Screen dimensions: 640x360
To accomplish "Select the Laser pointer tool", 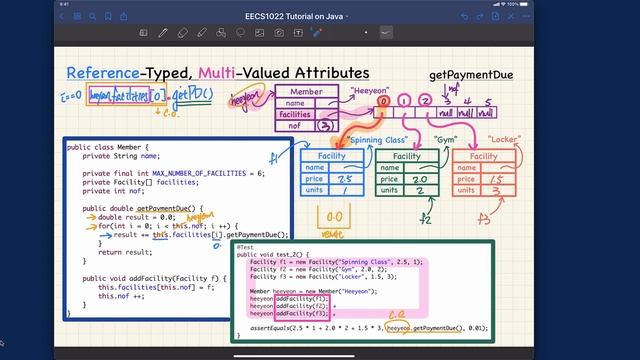I will pos(316,33).
